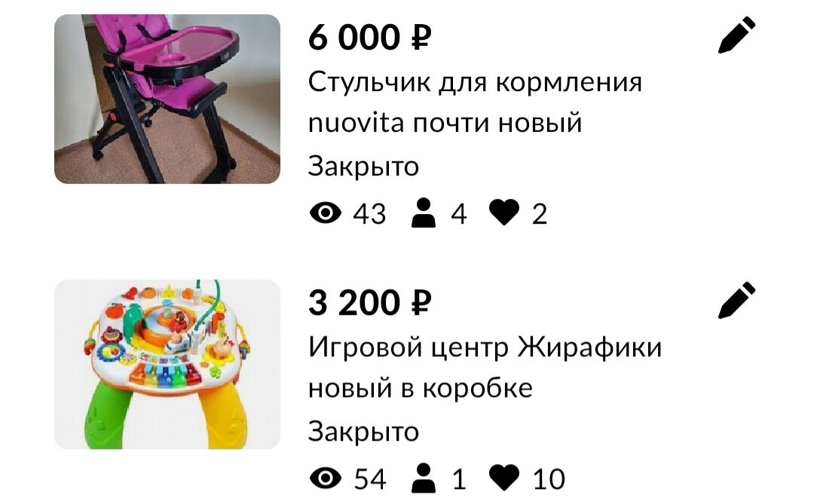814x504 pixels.
Task: Edit the Жирафики play center listing pencil
Action: click(x=736, y=300)
